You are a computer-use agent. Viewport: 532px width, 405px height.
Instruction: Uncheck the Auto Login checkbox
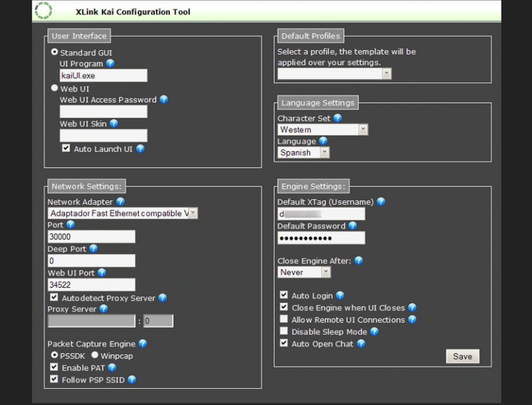284,295
